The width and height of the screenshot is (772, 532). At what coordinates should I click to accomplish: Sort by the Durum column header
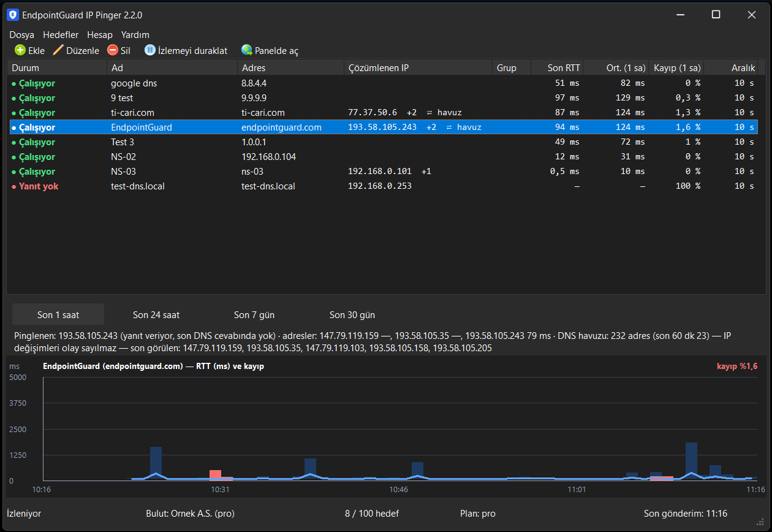57,68
